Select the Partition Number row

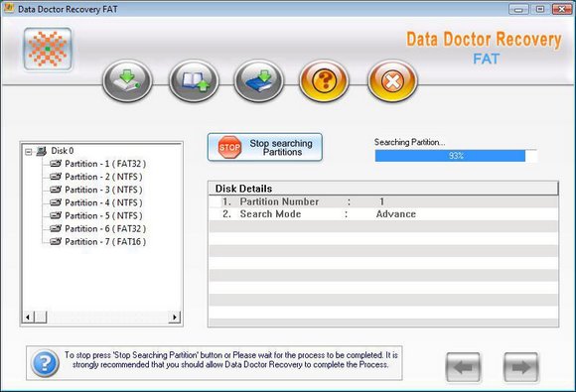click(383, 201)
